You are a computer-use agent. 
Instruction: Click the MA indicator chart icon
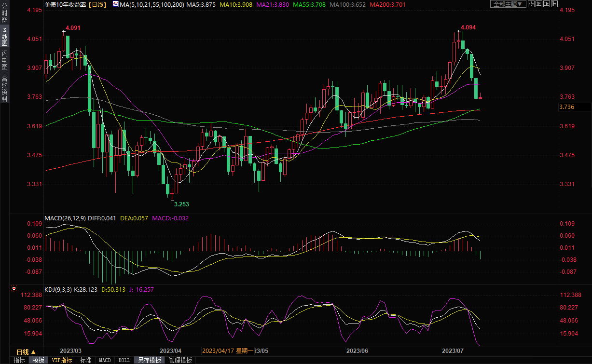[115, 4]
